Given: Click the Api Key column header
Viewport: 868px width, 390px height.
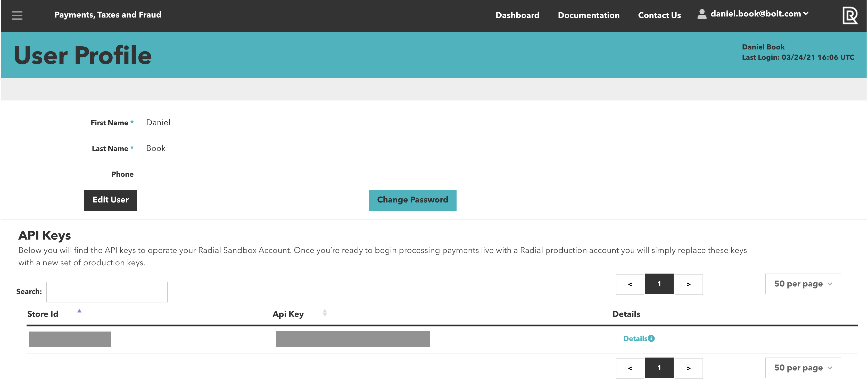Looking at the screenshot, I should point(288,314).
